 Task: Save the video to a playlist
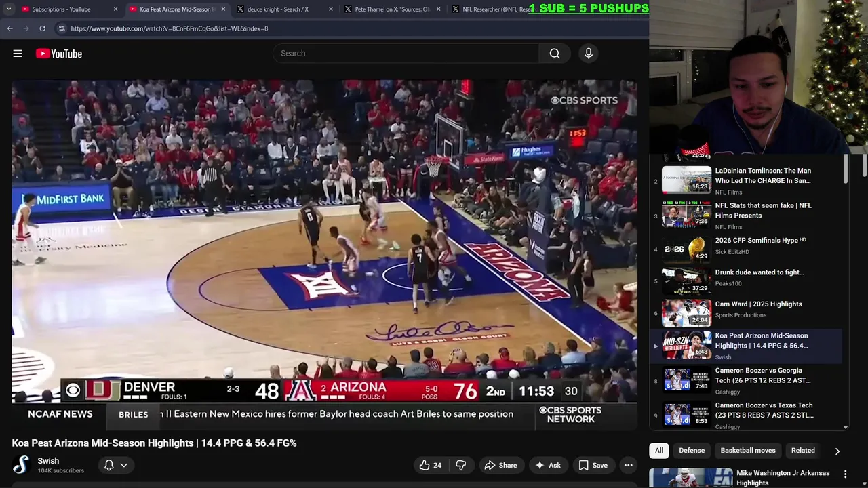pyautogui.click(x=593, y=465)
